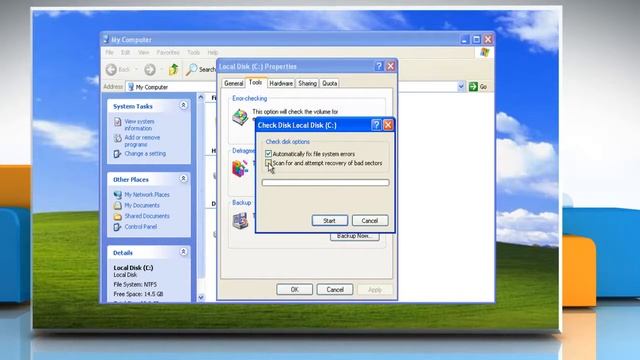The image size is (640, 360).
Task: Click Backup Now button in Properties
Action: [355, 236]
